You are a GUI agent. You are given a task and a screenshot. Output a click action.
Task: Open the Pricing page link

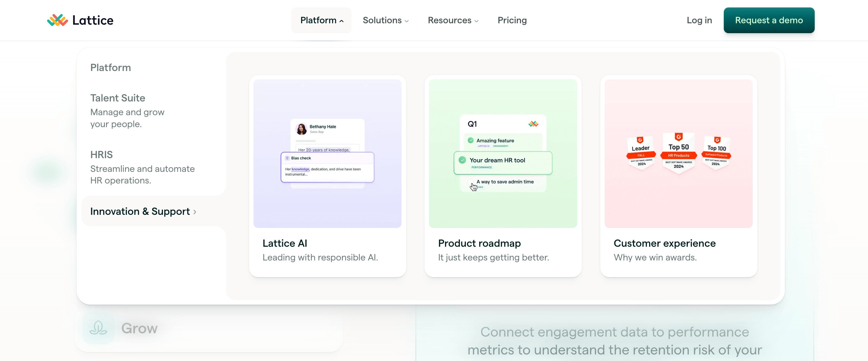(512, 20)
